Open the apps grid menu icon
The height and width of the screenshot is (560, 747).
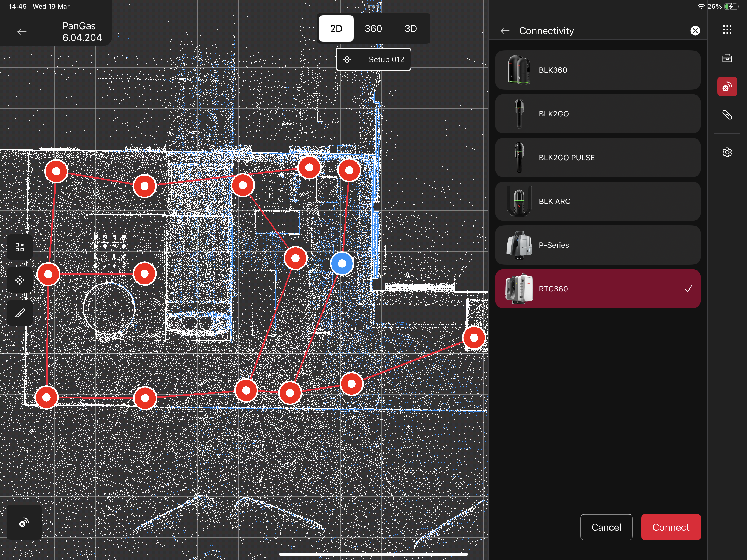(727, 30)
